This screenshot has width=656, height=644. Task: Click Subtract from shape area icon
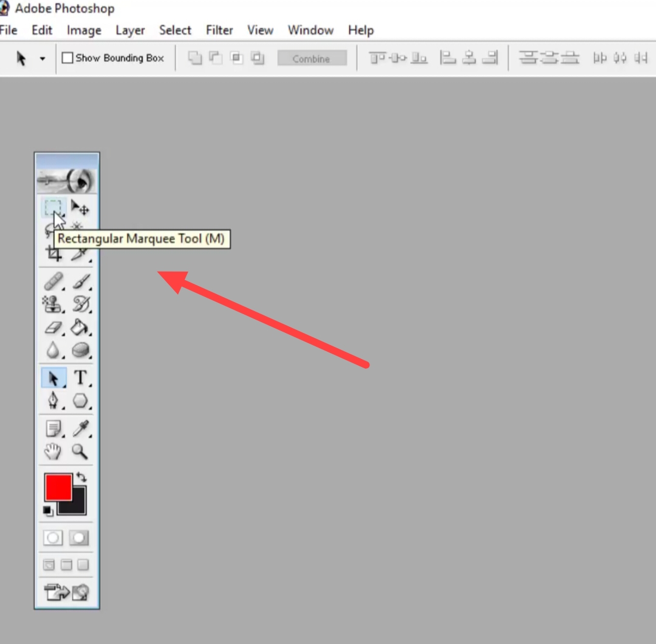[216, 58]
